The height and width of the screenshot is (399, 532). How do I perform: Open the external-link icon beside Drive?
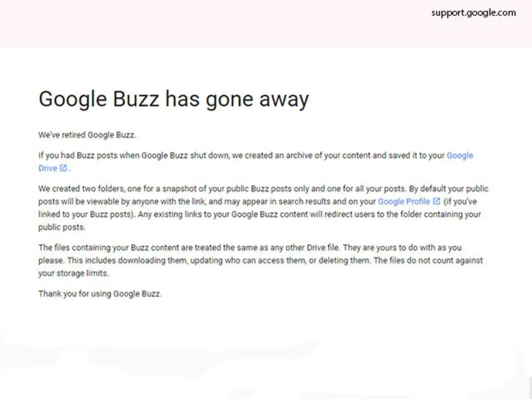pos(63,168)
